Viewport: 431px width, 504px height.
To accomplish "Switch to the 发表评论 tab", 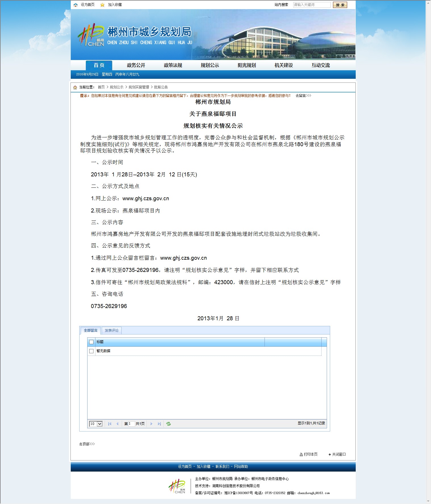I will pos(112,331).
